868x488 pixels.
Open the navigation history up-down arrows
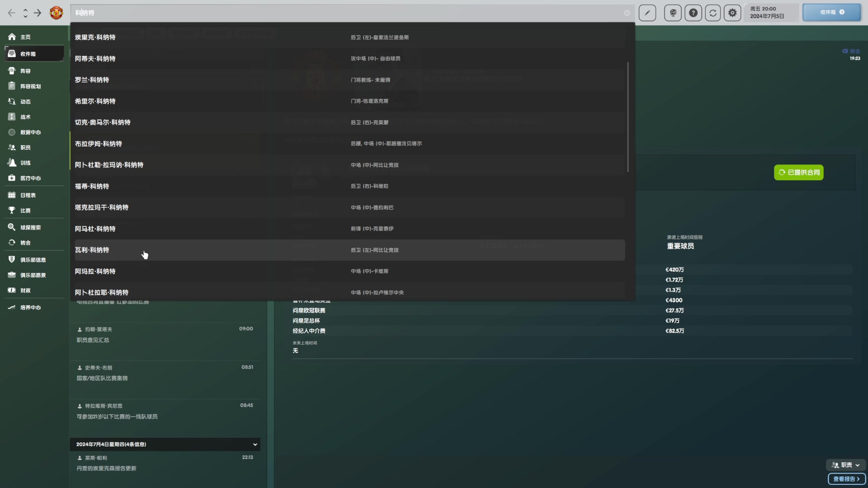click(25, 13)
